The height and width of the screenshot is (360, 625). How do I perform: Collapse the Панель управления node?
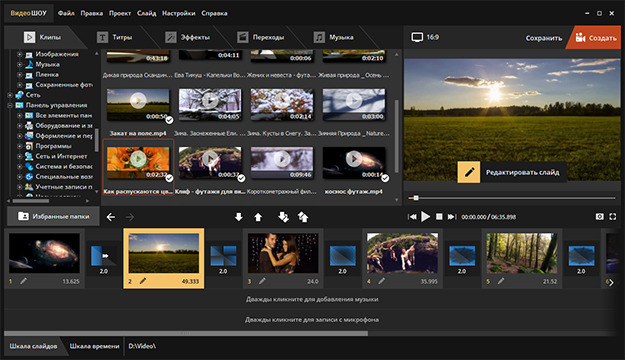click(10, 105)
